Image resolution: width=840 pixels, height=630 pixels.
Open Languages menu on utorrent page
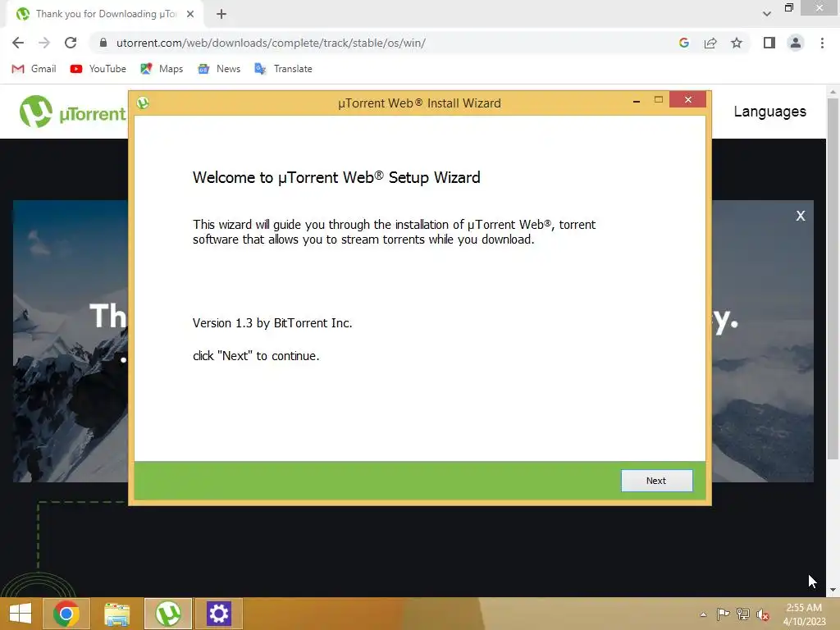pos(769,112)
